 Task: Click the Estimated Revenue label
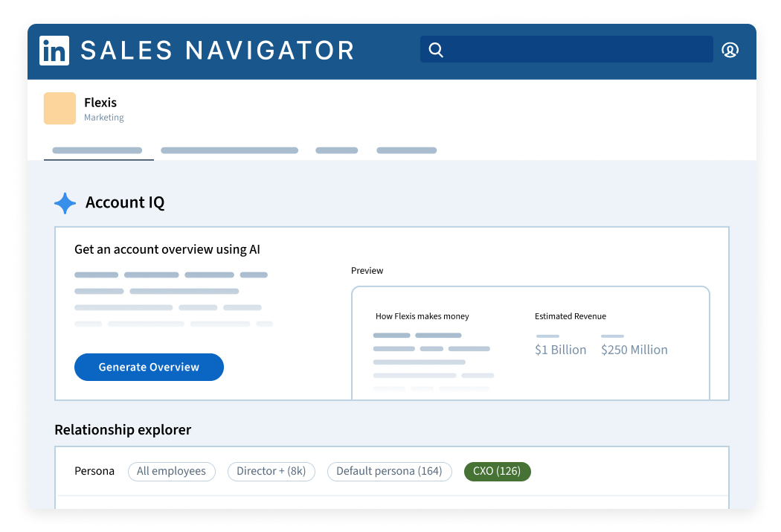pyautogui.click(x=571, y=316)
